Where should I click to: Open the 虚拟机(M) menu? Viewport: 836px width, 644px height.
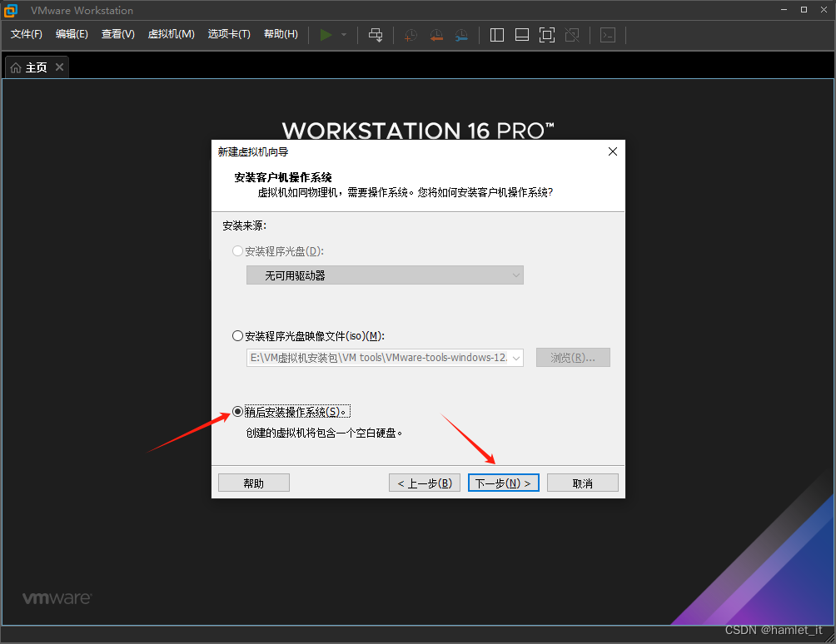172,34
